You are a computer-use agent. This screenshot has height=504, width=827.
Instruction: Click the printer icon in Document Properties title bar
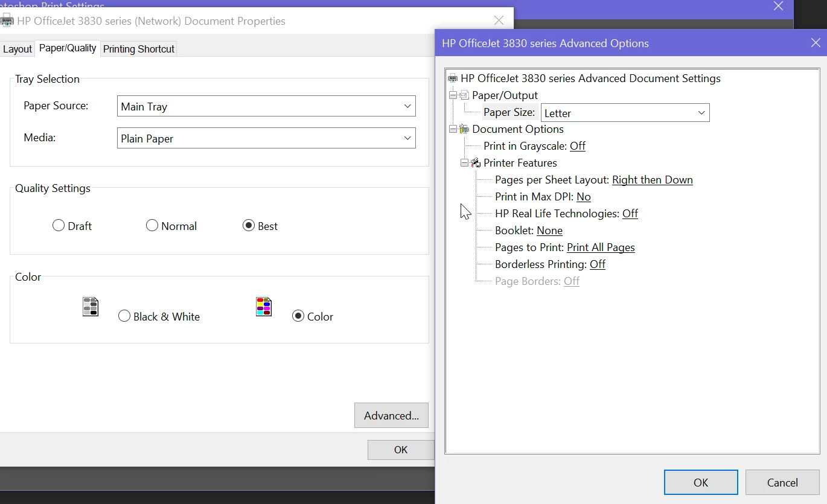pyautogui.click(x=7, y=21)
